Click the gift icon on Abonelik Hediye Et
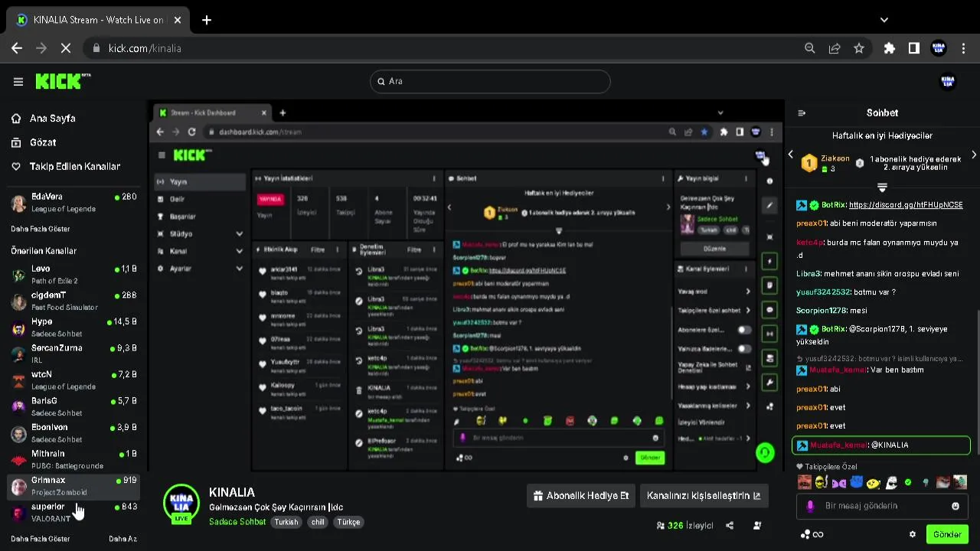 [538, 495]
